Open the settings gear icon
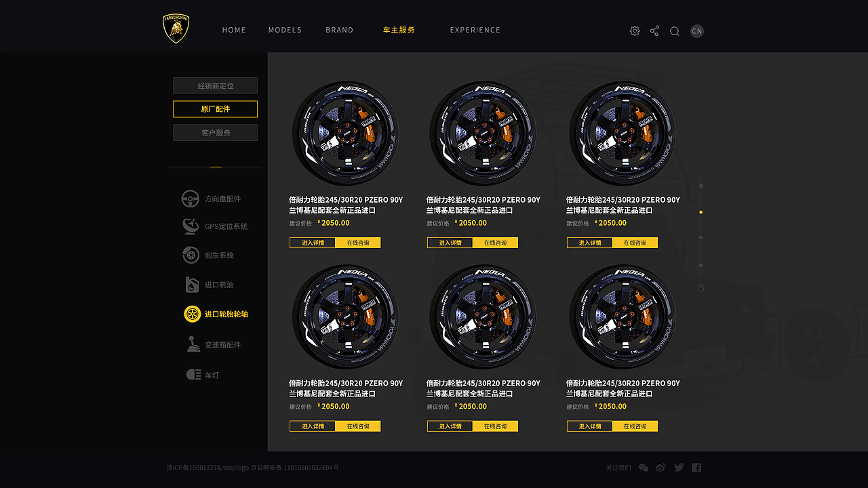 (x=635, y=30)
